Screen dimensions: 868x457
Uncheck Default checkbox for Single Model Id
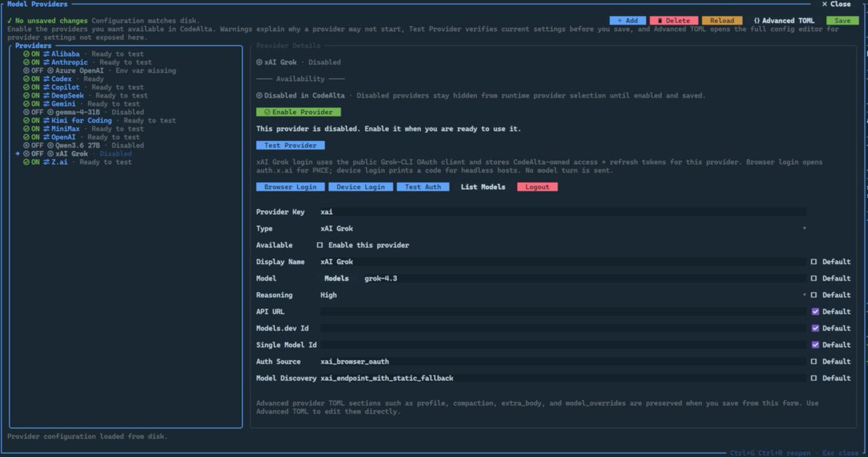[x=815, y=345]
